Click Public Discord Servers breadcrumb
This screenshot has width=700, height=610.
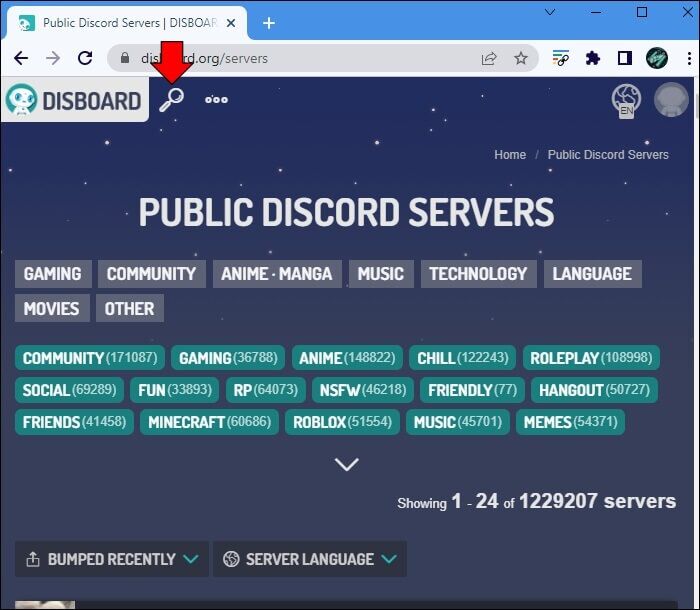point(608,155)
